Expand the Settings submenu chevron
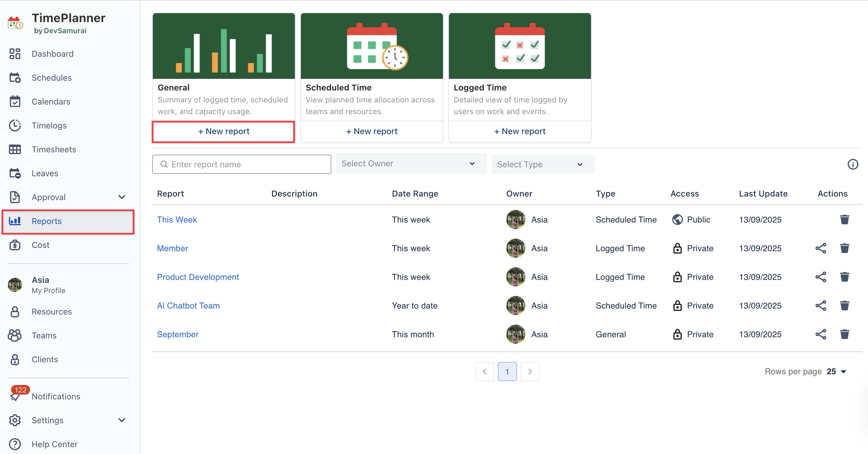 pyautogui.click(x=122, y=420)
